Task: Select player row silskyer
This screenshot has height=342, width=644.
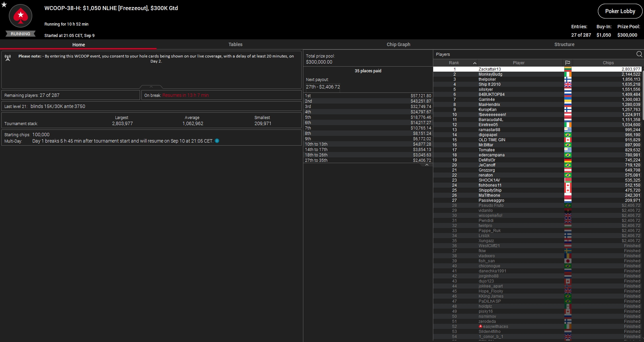Action: tap(537, 89)
